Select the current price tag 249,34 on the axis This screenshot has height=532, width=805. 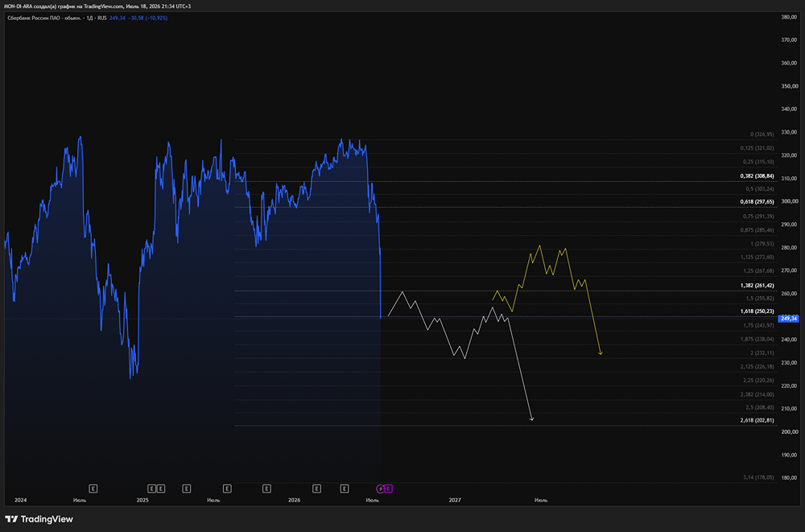click(788, 319)
